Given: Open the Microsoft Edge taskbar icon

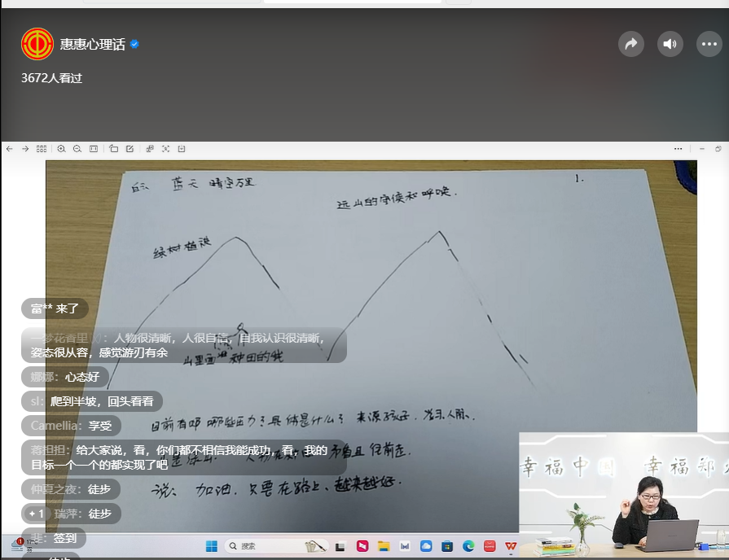Looking at the screenshot, I should [x=468, y=546].
